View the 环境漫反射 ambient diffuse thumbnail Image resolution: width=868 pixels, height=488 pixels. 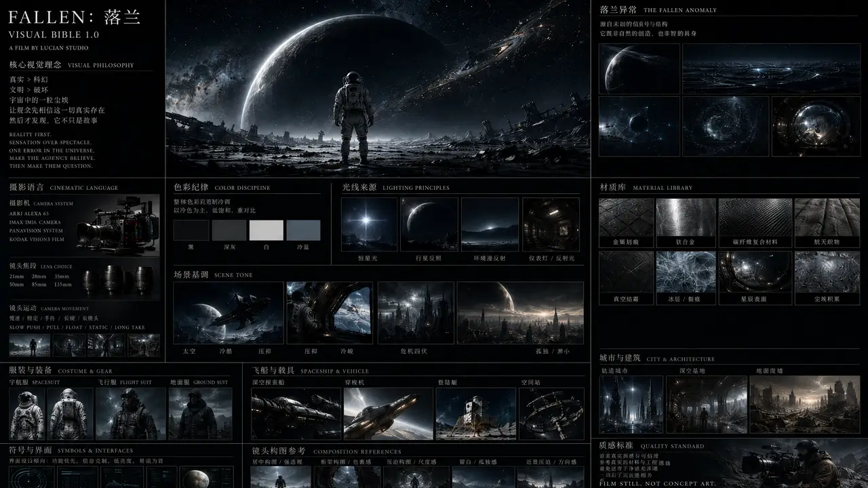[x=490, y=224]
